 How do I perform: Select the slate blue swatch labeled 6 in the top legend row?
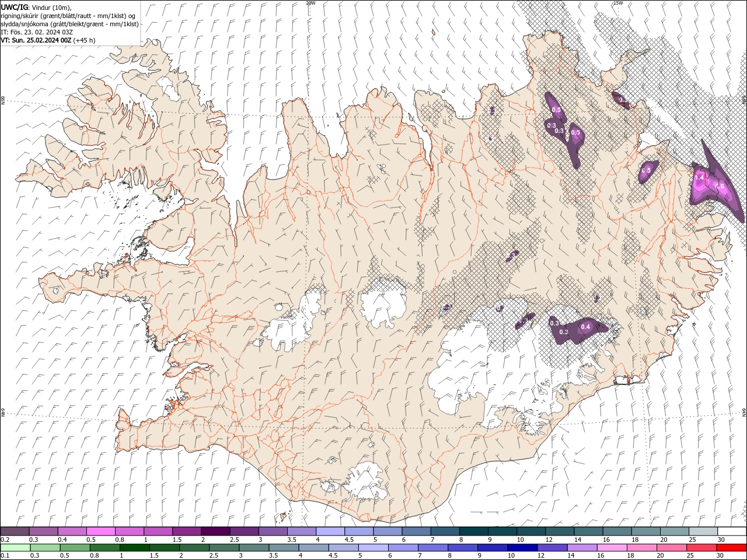(416, 531)
